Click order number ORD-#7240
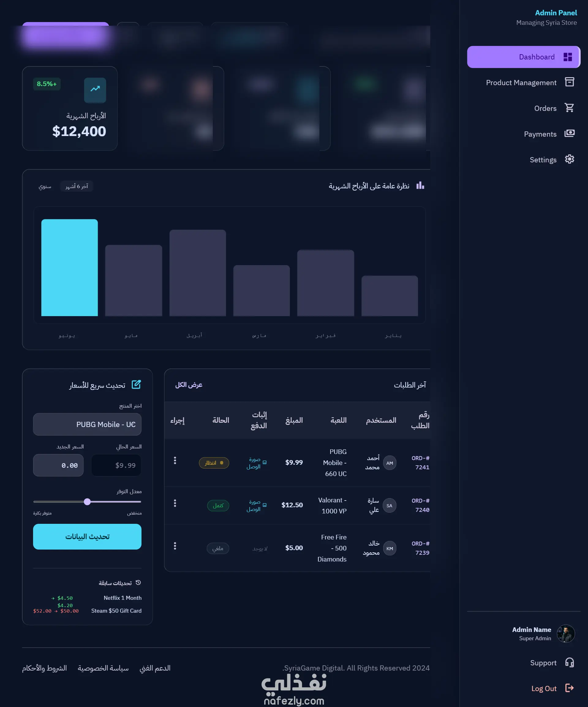 (x=420, y=505)
